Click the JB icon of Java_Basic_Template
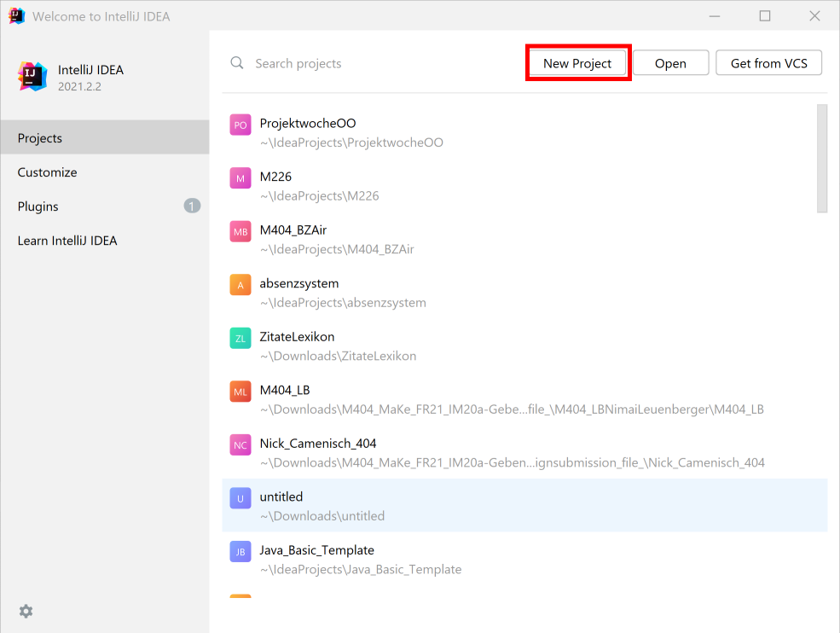The width and height of the screenshot is (840, 633). pyautogui.click(x=240, y=552)
